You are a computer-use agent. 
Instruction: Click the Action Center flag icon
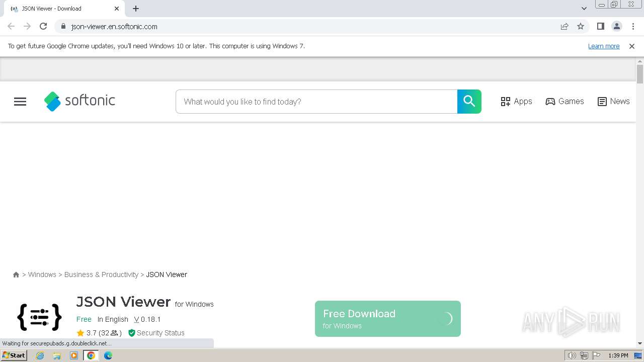click(596, 355)
